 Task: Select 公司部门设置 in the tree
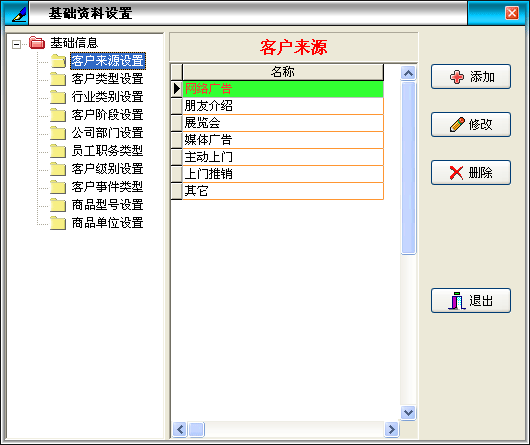(x=107, y=133)
